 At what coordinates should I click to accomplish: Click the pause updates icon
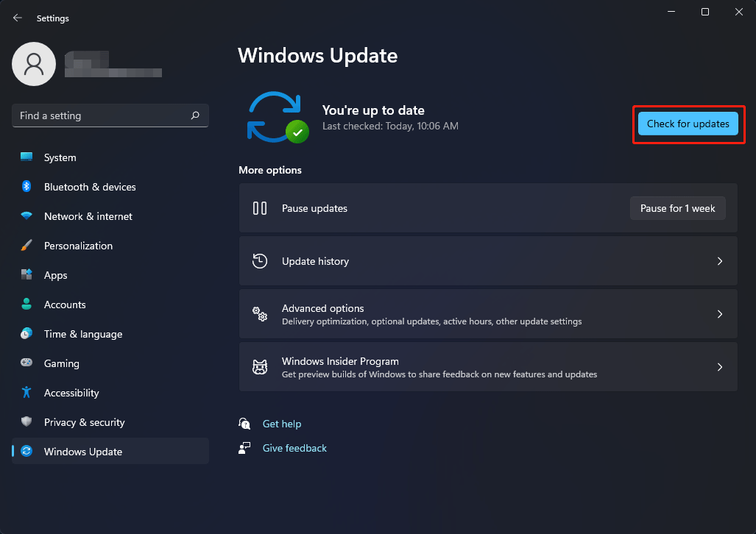pos(259,208)
